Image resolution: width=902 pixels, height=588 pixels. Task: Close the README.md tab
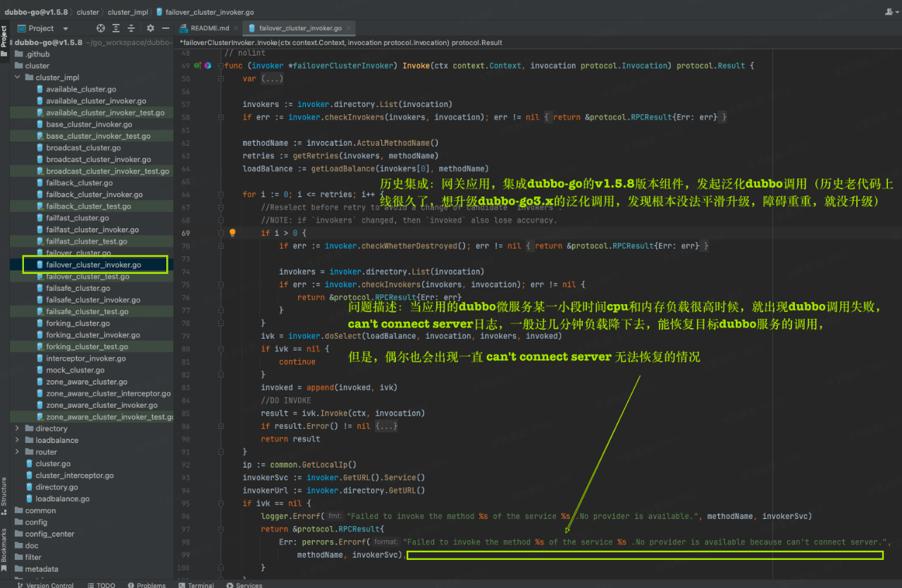pyautogui.click(x=235, y=28)
